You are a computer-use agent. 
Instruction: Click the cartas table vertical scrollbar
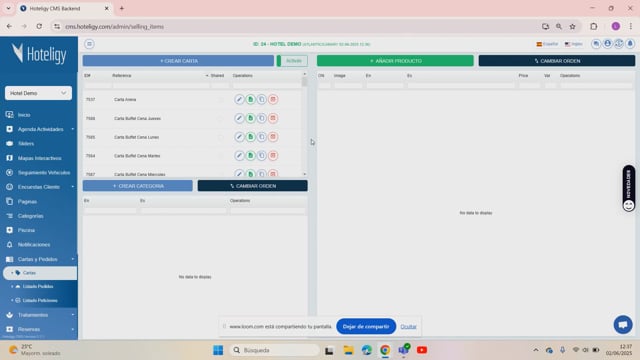tap(304, 124)
